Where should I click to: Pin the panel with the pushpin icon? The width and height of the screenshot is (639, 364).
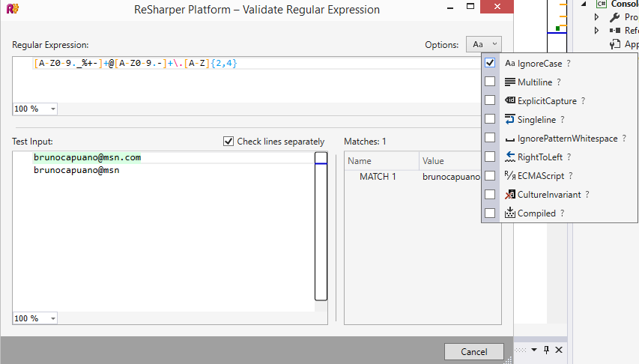[546, 350]
